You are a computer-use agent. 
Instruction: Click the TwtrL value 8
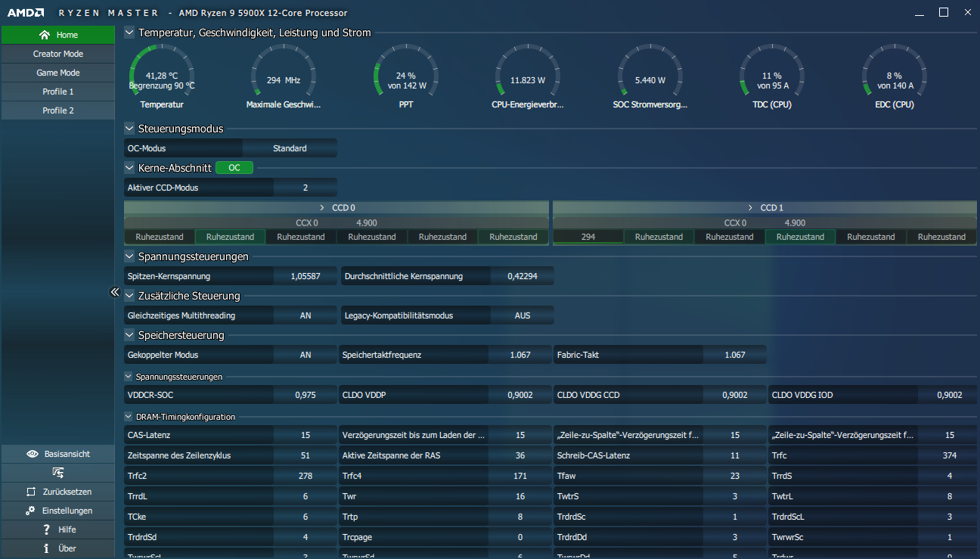[x=950, y=496]
